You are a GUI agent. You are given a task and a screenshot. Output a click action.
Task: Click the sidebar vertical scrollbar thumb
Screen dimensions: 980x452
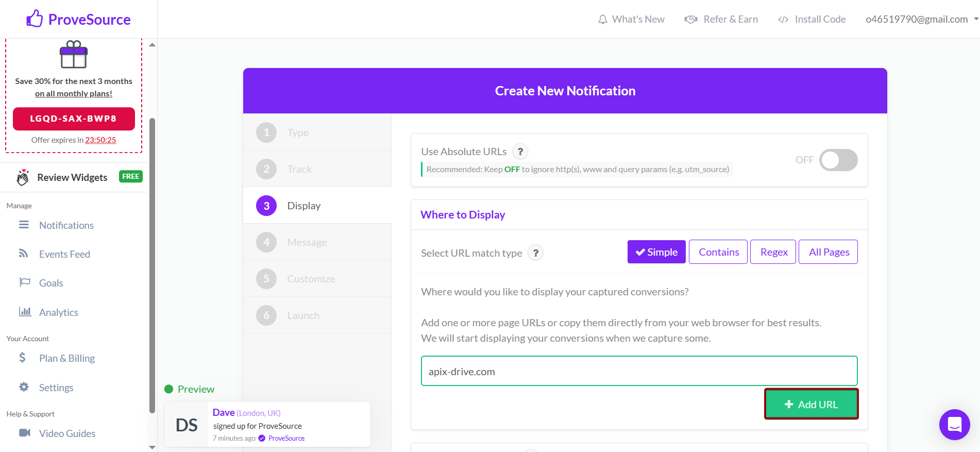click(152, 265)
